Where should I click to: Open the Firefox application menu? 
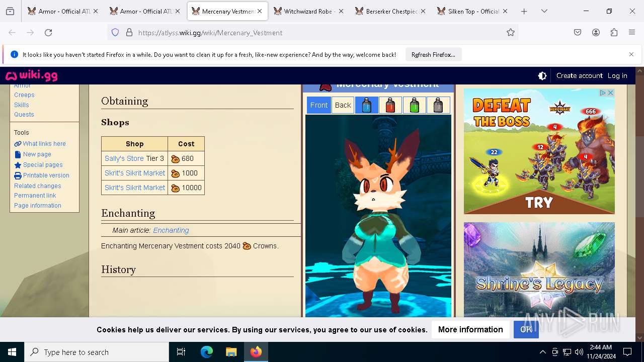pyautogui.click(x=632, y=33)
